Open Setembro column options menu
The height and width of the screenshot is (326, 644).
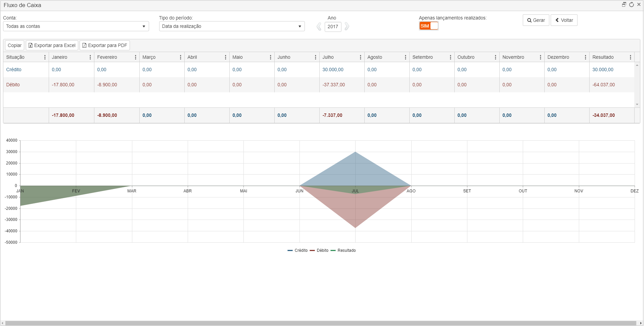tap(451, 57)
